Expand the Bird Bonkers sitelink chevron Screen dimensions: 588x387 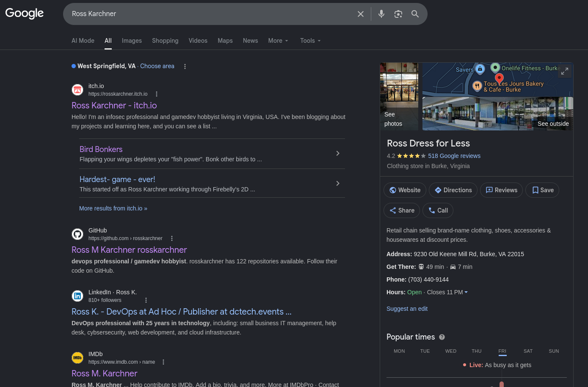338,153
